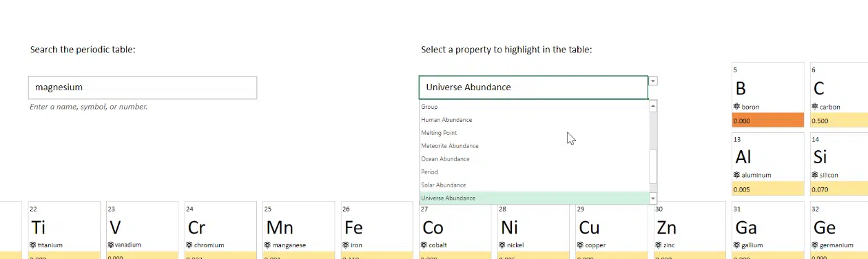
Task: Click the search box containing magnesium
Action: [143, 87]
